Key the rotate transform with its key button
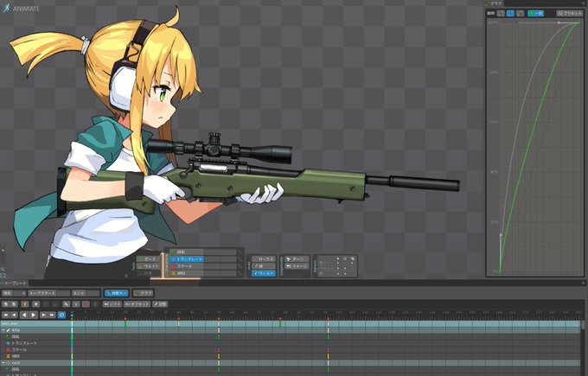The width and height of the screenshot is (588, 376). tap(240, 252)
